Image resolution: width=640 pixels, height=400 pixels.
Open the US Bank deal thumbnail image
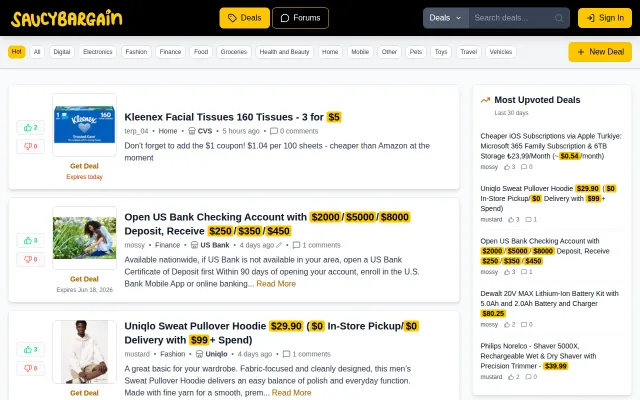(x=84, y=238)
